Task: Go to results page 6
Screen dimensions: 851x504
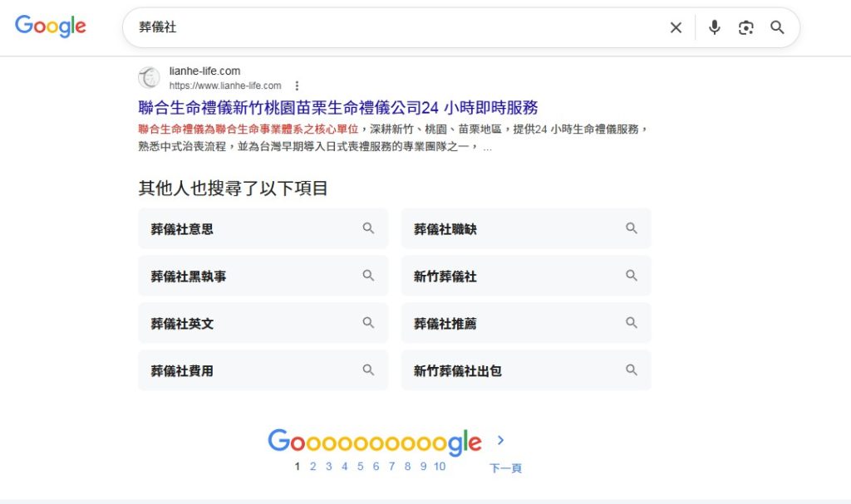Action: tap(376, 467)
